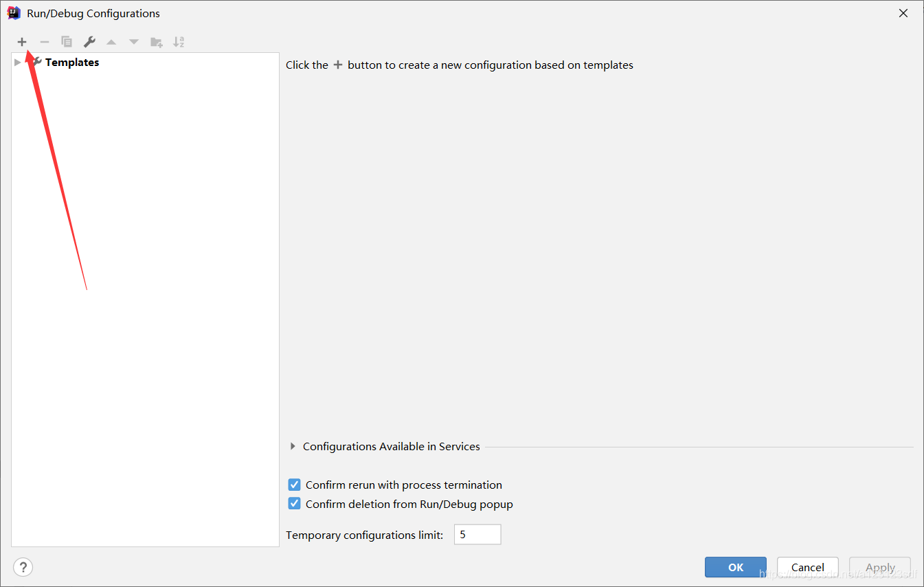924x587 pixels.
Task: Close the Run/Debug Configurations dialog
Action: click(903, 13)
